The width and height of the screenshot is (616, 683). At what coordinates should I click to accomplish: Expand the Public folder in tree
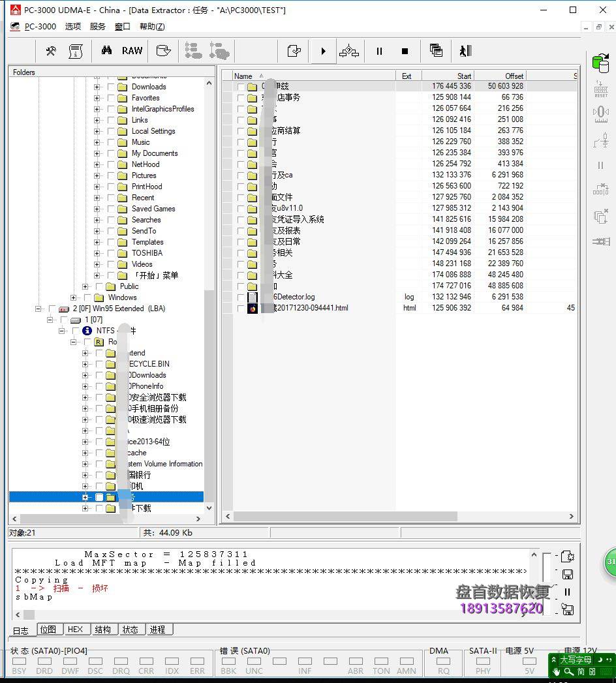click(x=85, y=286)
